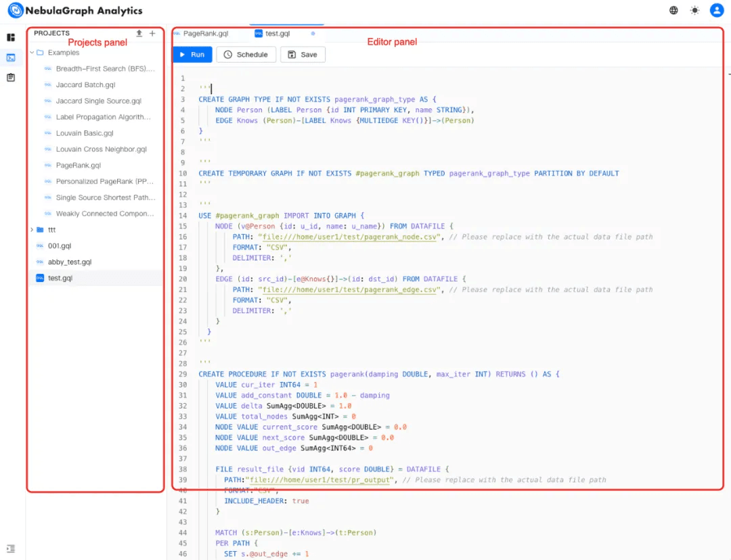731x560 pixels.
Task: Click the USE #pagerank_graph IMPORT line
Action: [x=282, y=216]
